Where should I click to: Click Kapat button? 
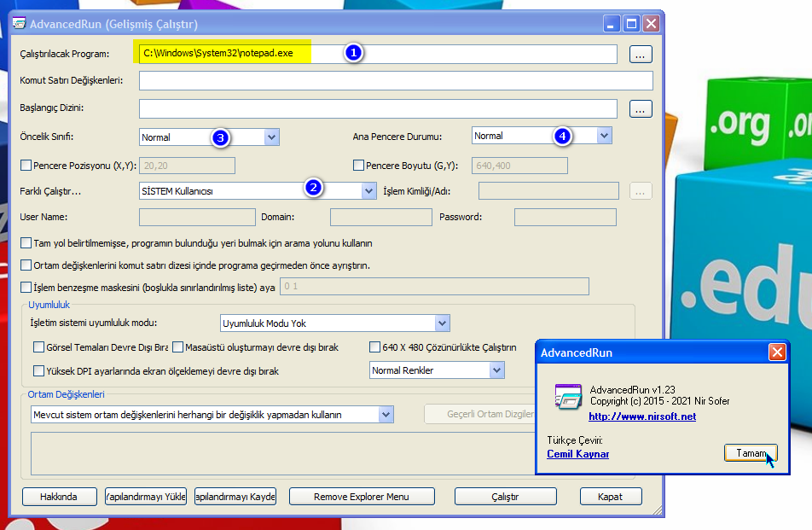[x=611, y=497]
